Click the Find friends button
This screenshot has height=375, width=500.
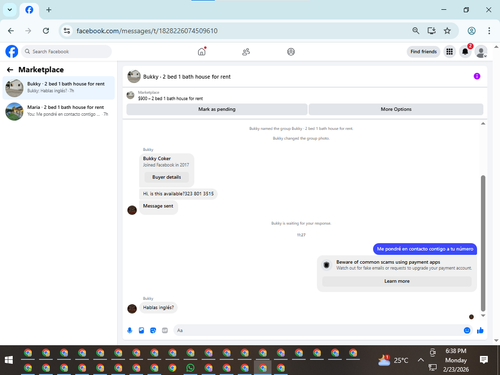423,52
